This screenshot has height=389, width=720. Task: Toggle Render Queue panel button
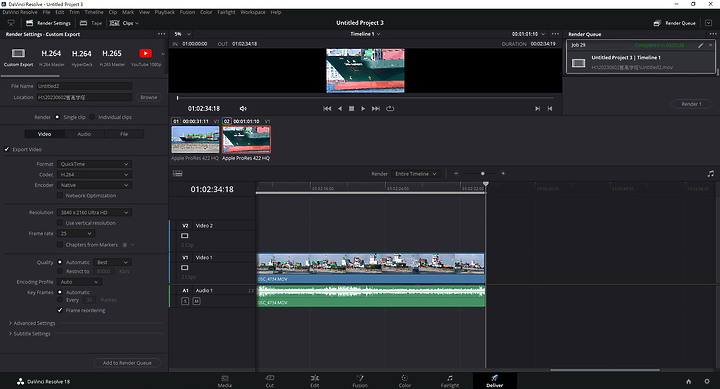coord(675,23)
